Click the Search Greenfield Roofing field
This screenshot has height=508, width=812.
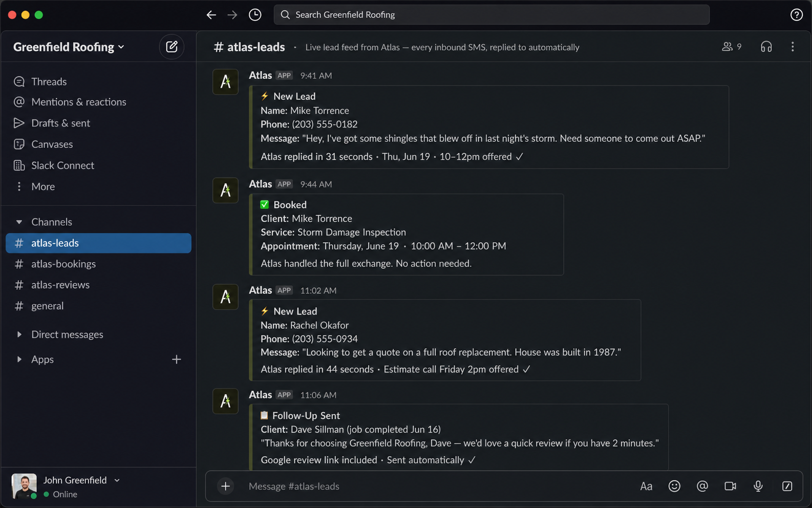[x=492, y=15]
